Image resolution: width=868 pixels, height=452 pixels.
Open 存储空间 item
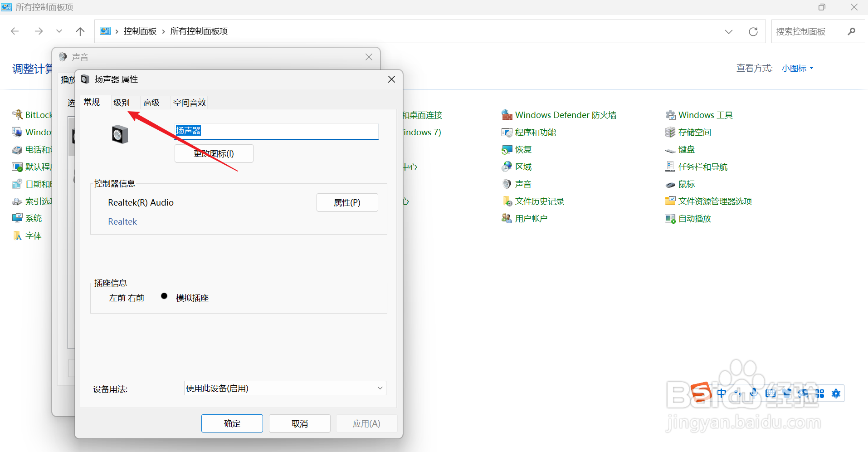click(688, 133)
